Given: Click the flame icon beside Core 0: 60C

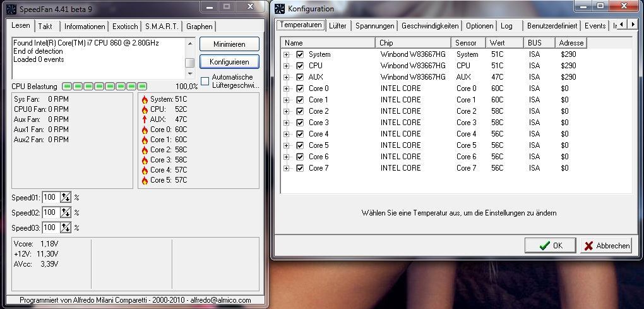Looking at the screenshot, I should pos(145,130).
